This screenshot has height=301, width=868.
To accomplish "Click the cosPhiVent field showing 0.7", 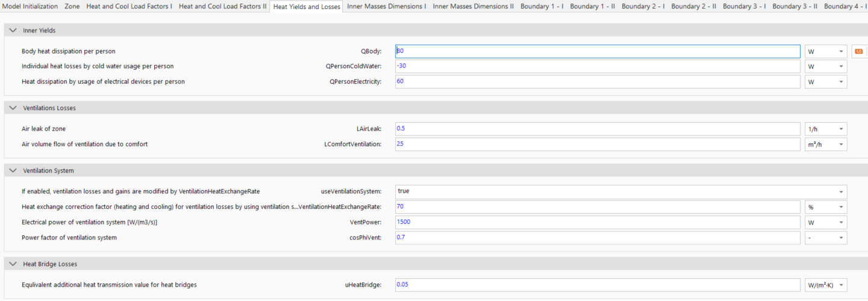I will pyautogui.click(x=598, y=238).
